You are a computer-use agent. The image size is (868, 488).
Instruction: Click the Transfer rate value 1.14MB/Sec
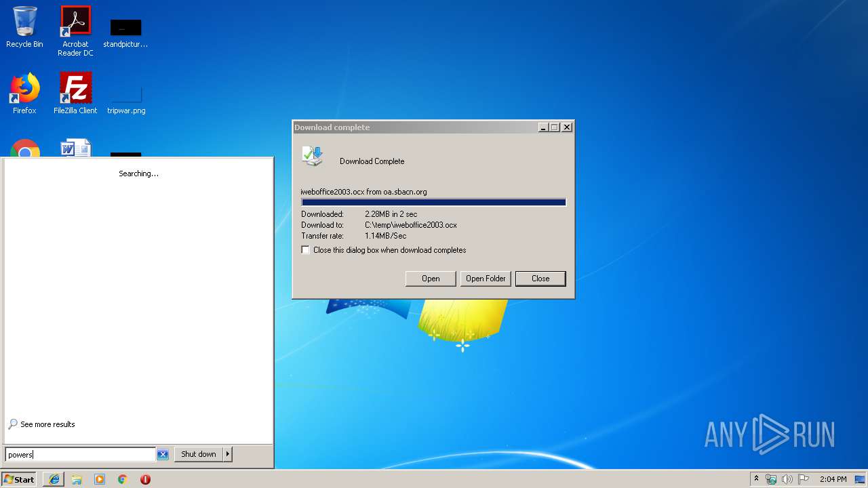click(x=385, y=236)
